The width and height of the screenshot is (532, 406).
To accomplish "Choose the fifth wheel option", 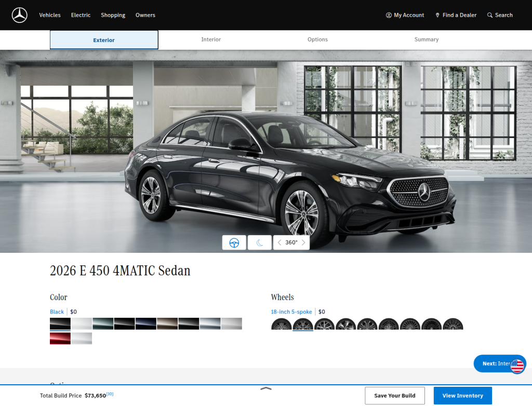I will 367,324.
